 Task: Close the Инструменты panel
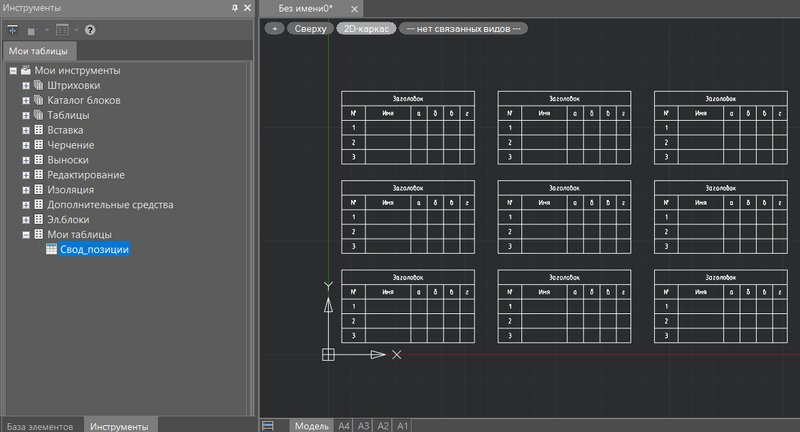(x=247, y=8)
